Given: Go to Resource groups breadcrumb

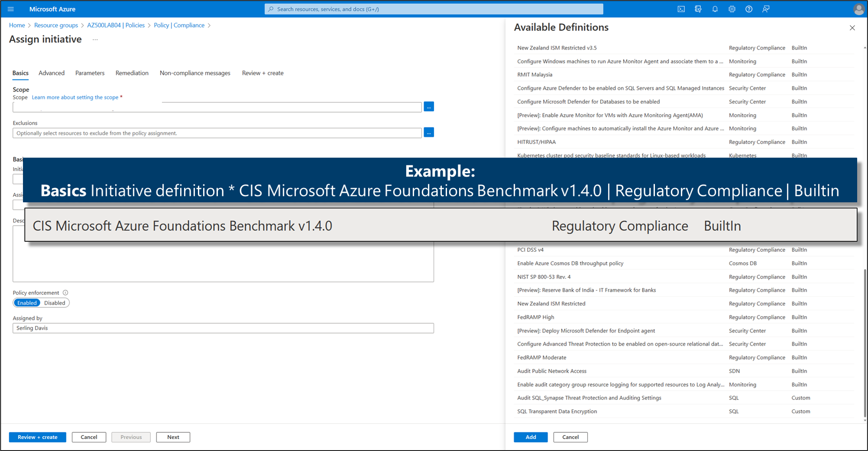Looking at the screenshot, I should click(x=56, y=25).
